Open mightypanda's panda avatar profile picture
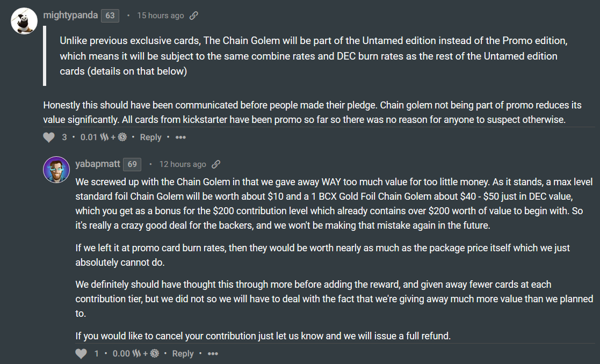This screenshot has height=364, width=600. pos(24,21)
